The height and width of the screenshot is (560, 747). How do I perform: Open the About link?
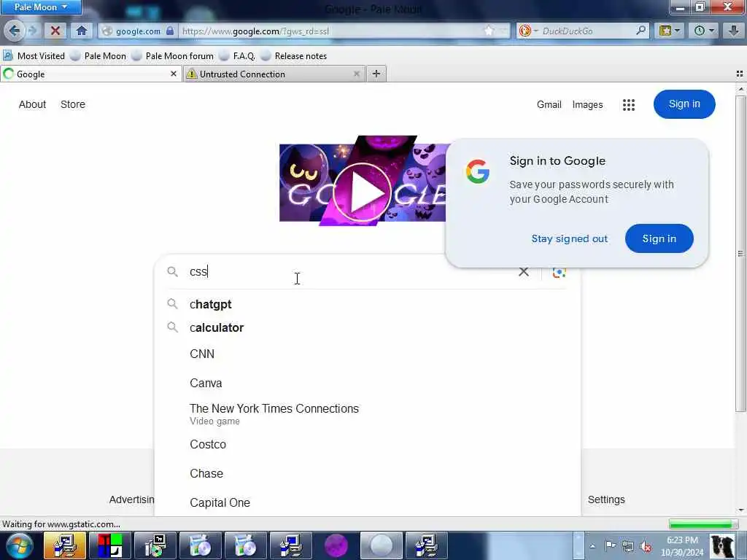point(32,104)
